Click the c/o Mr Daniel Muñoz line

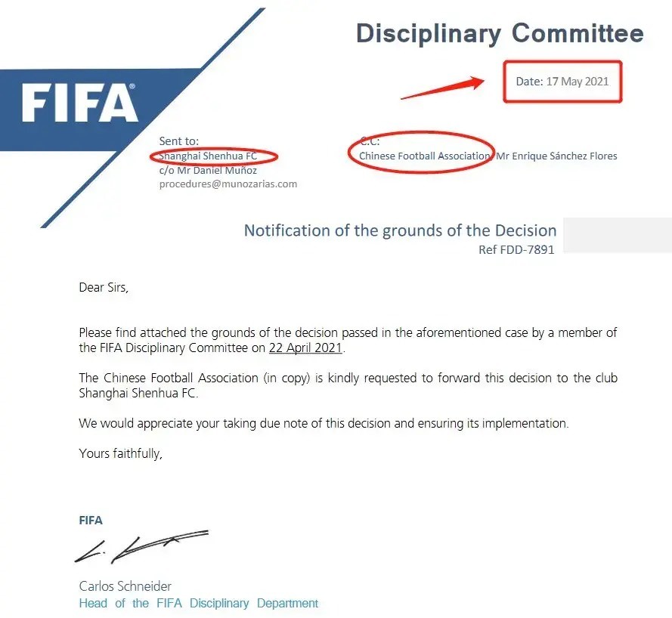(208, 171)
